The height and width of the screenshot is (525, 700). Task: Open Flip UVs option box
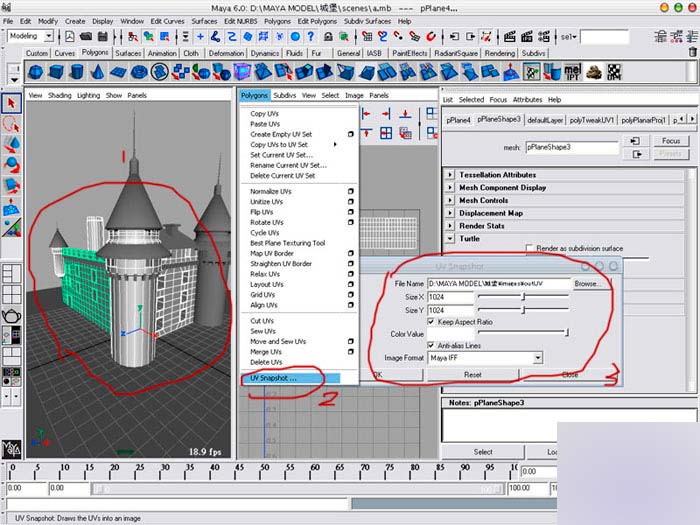[350, 212]
